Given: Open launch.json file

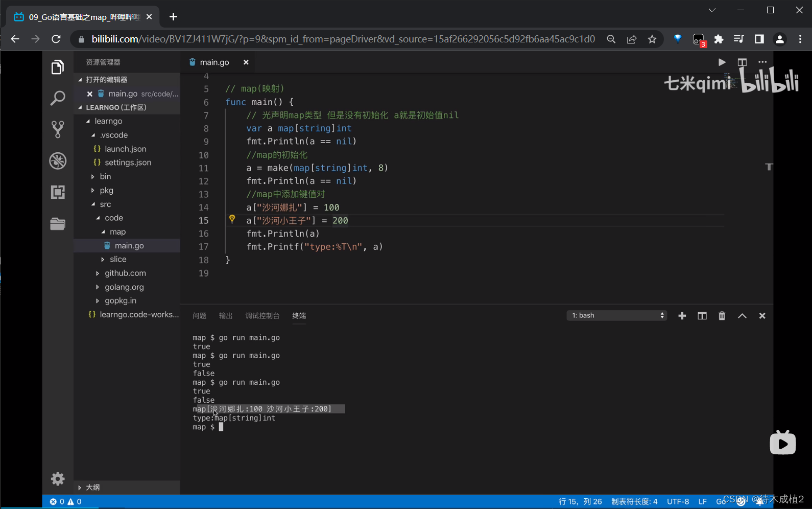Looking at the screenshot, I should (126, 149).
